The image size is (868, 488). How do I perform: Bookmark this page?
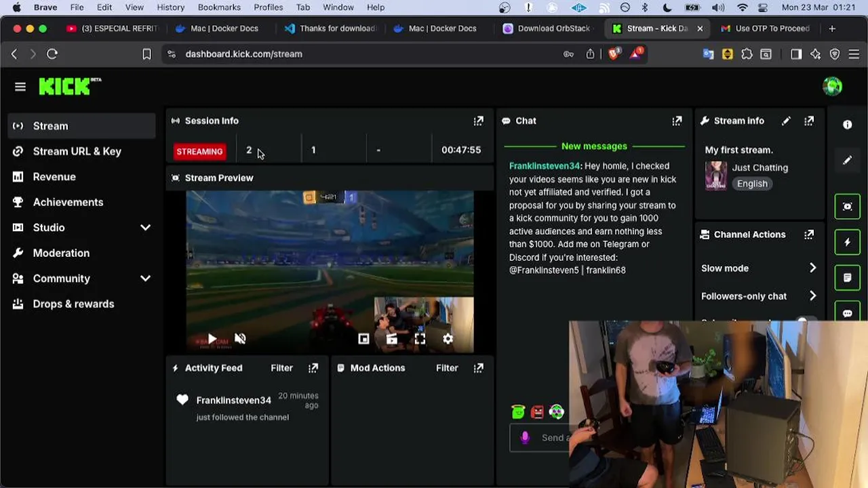tap(146, 54)
